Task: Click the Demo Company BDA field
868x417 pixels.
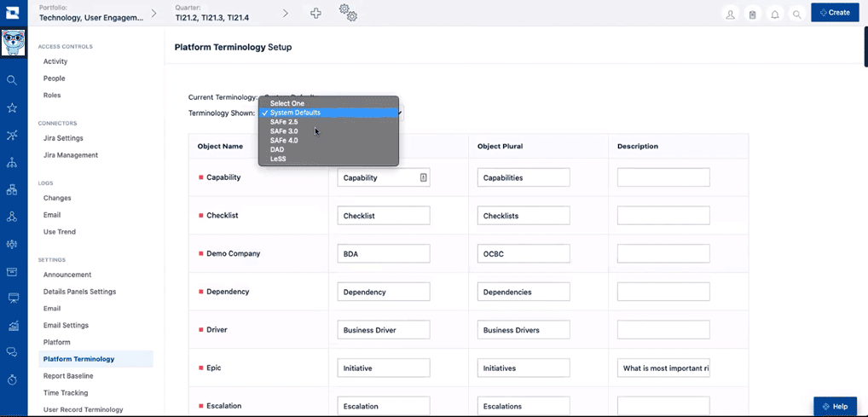Action: pyautogui.click(x=384, y=253)
